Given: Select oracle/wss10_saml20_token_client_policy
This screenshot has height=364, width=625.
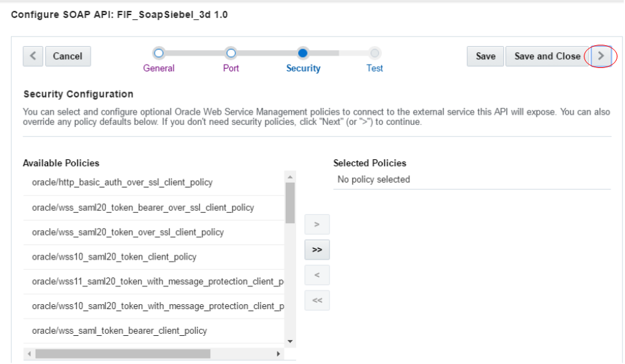Looking at the screenshot, I should [x=154, y=257].
